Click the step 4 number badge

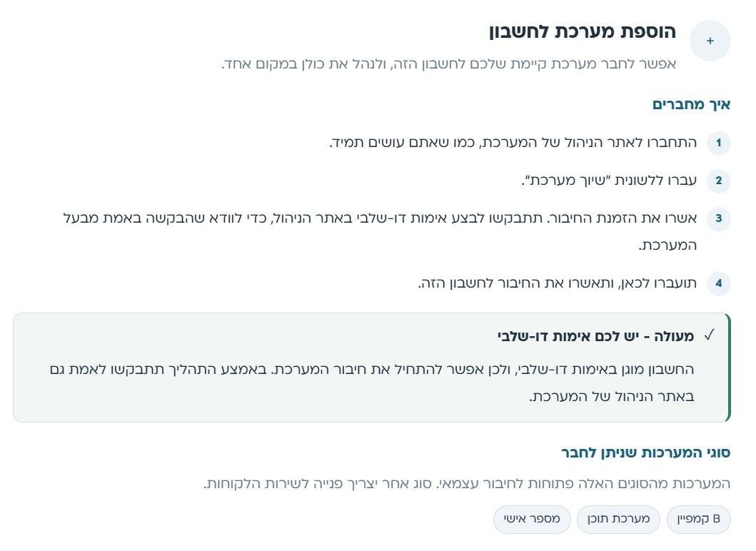(718, 283)
